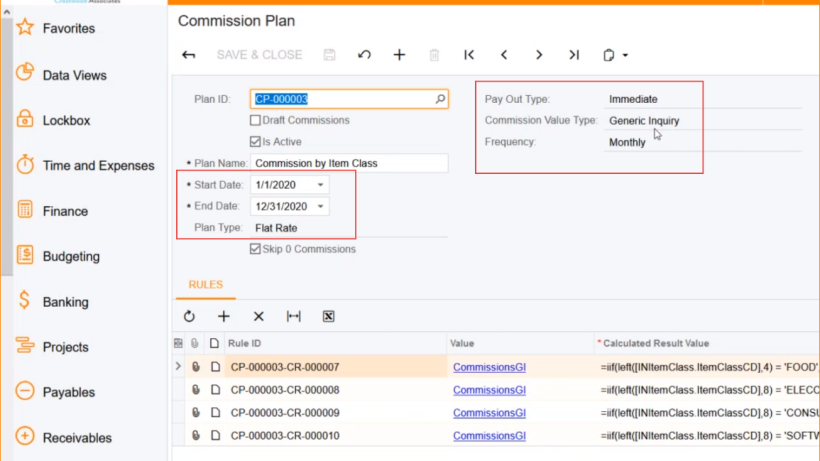Add a new commission plan record
The image size is (820, 461).
pyautogui.click(x=400, y=55)
